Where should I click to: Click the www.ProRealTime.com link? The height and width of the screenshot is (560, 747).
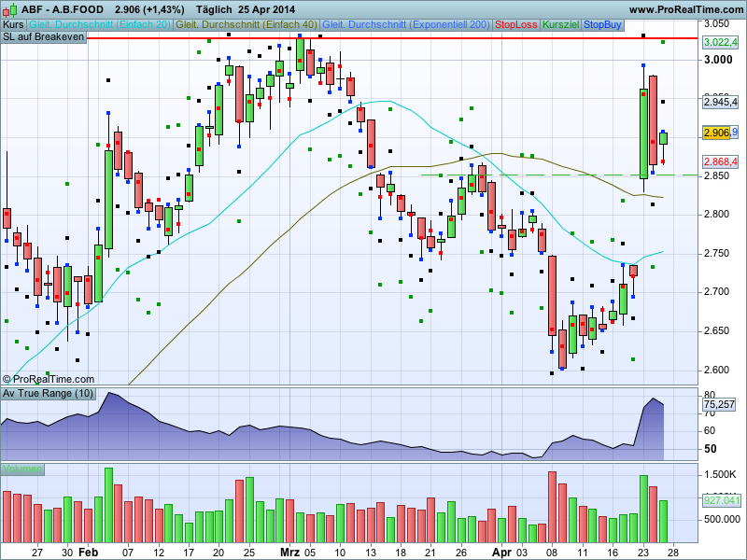(x=685, y=9)
